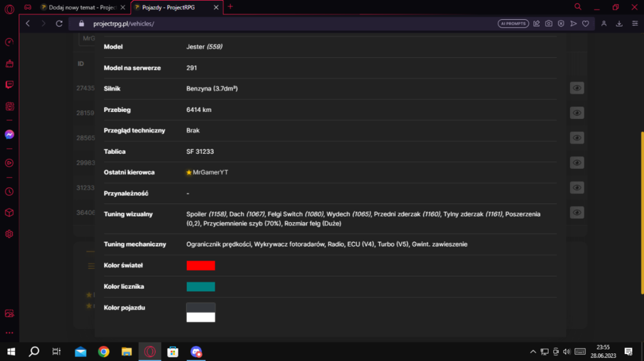
Task: Click the send flow arrow icon
Action: (573, 24)
